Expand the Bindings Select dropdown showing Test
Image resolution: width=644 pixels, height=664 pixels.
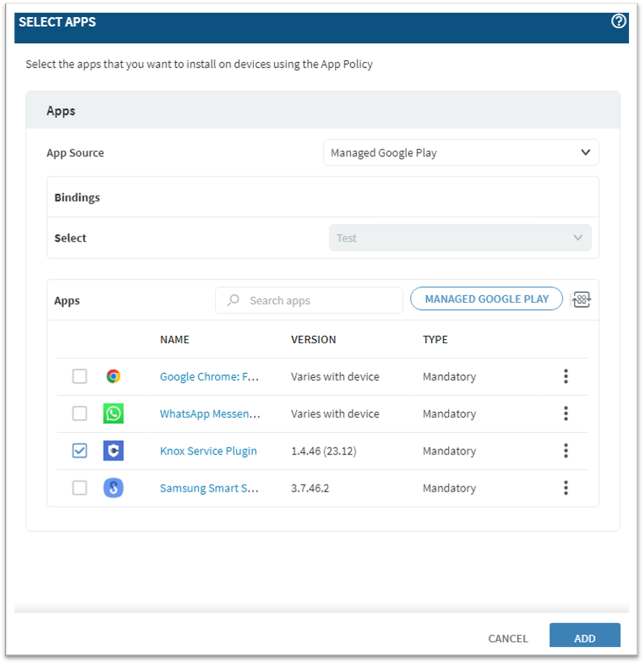point(459,238)
